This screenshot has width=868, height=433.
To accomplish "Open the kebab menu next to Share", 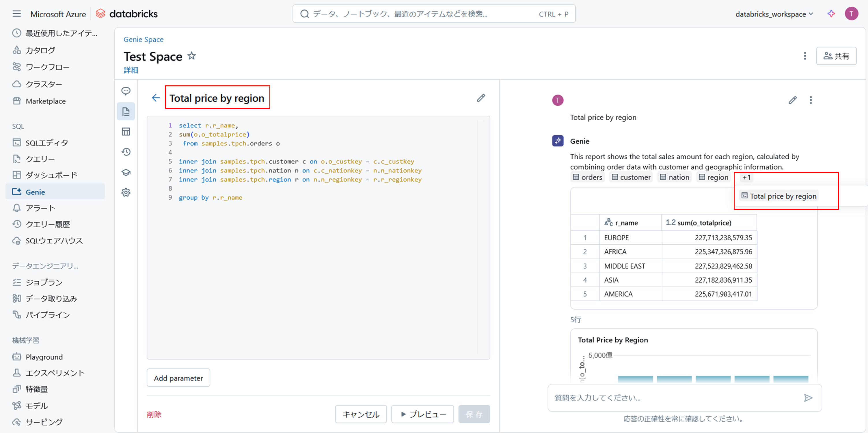I will click(805, 56).
